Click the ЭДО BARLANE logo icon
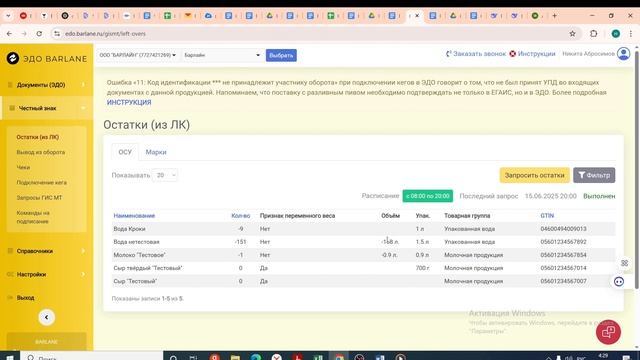640x360 pixels. (x=13, y=58)
